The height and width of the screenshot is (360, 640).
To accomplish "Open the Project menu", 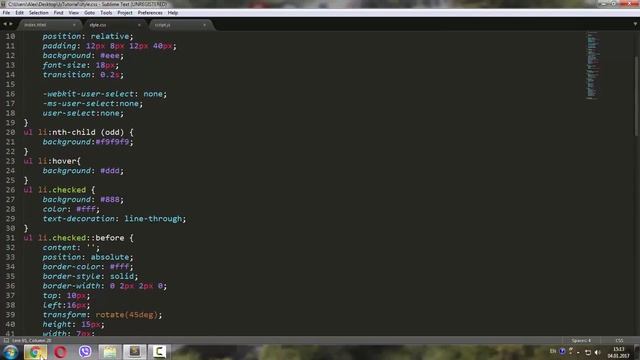I will (125, 13).
